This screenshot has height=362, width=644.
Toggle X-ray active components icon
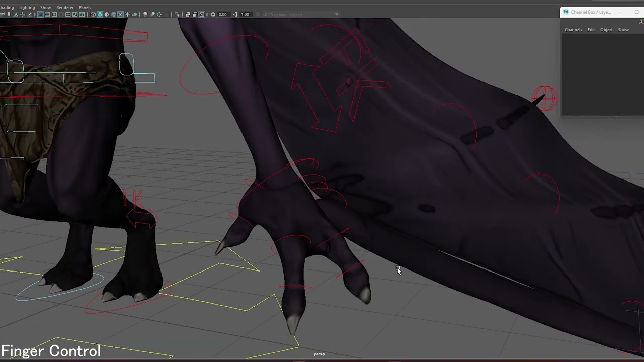[x=195, y=14]
